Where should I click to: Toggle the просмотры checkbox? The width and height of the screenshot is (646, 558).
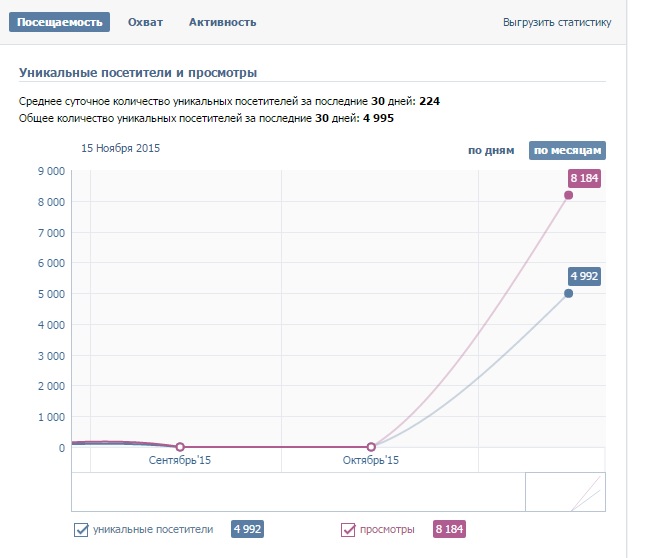coord(349,529)
